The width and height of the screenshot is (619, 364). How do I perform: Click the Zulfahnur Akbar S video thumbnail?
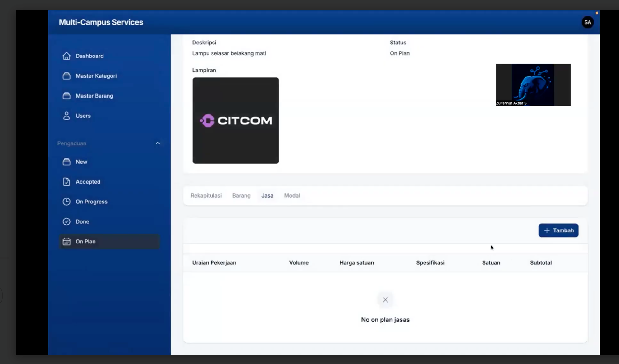point(533,85)
